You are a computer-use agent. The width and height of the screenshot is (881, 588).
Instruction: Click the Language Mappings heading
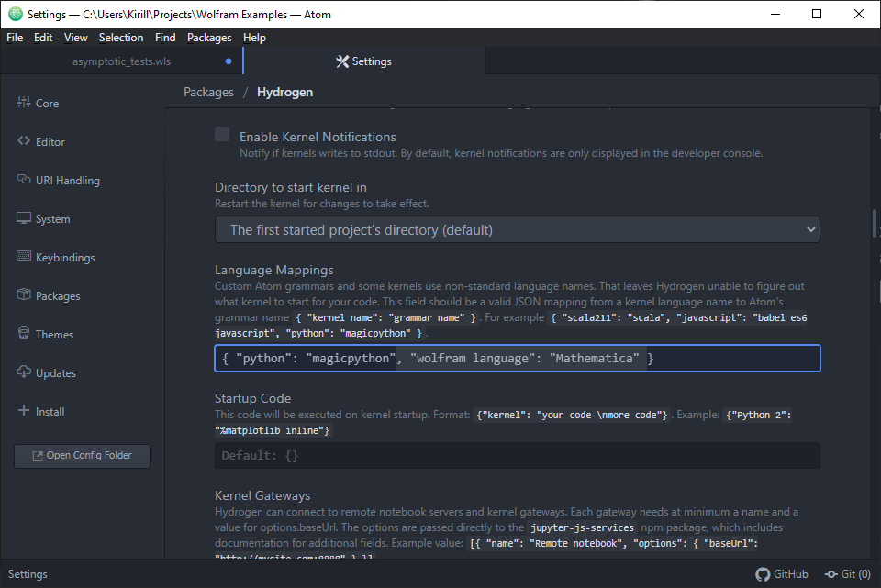click(274, 270)
